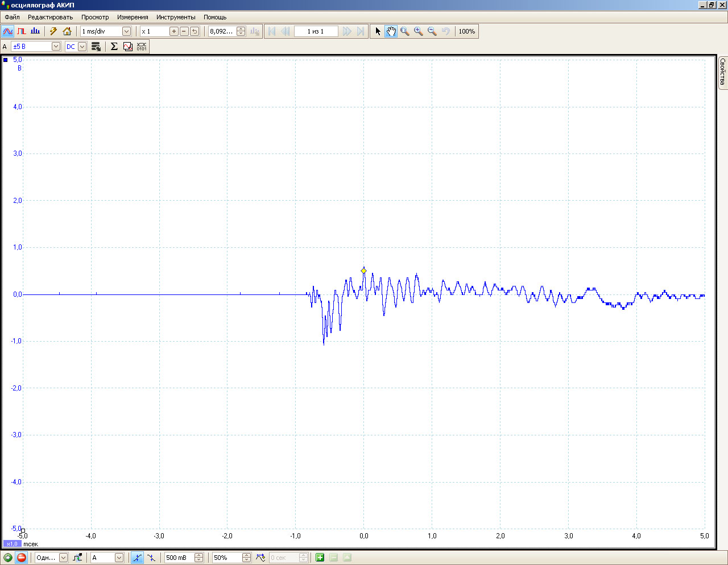Toggle rising edge trigger
The width and height of the screenshot is (728, 565).
pos(137,558)
